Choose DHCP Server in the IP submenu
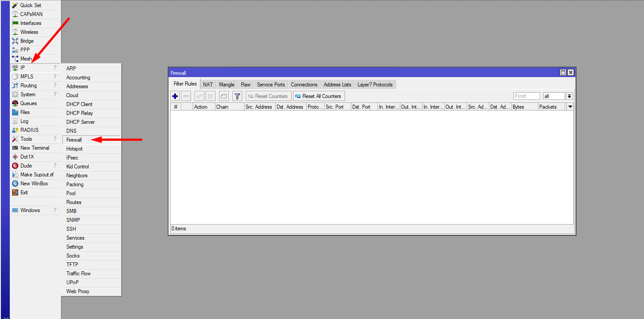Image resolution: width=644 pixels, height=319 pixels. point(91,122)
